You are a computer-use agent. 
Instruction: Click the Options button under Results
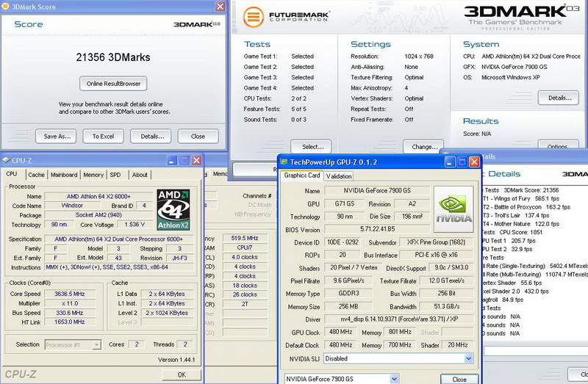(559, 145)
